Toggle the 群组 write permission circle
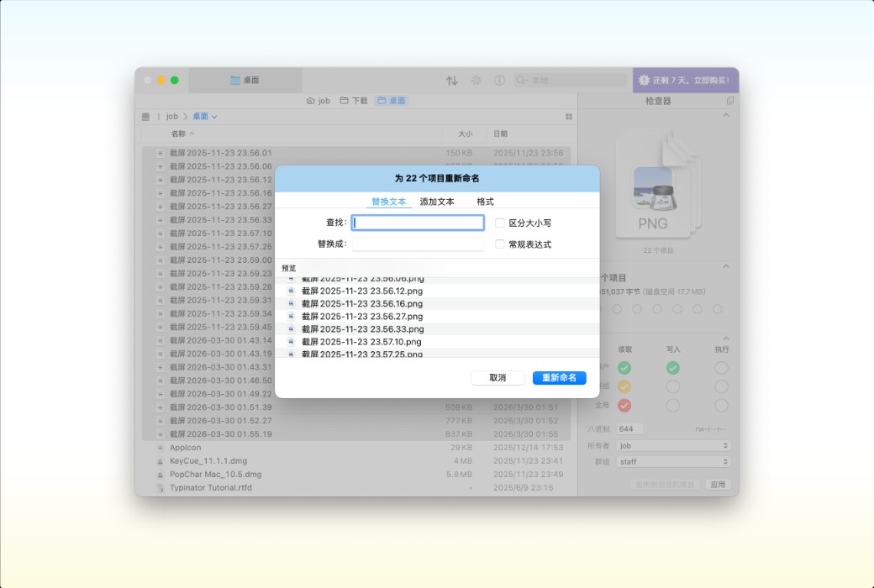874x588 pixels. coord(672,386)
